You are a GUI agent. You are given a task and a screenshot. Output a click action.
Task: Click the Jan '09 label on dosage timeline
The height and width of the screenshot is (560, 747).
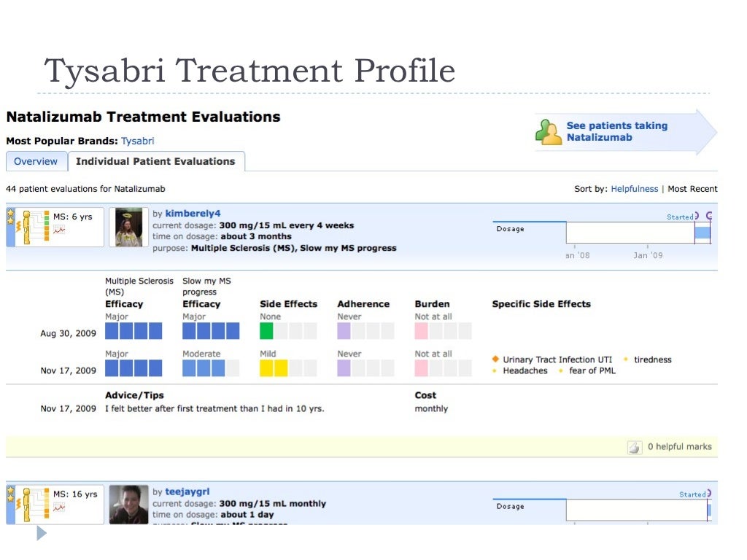(x=648, y=255)
